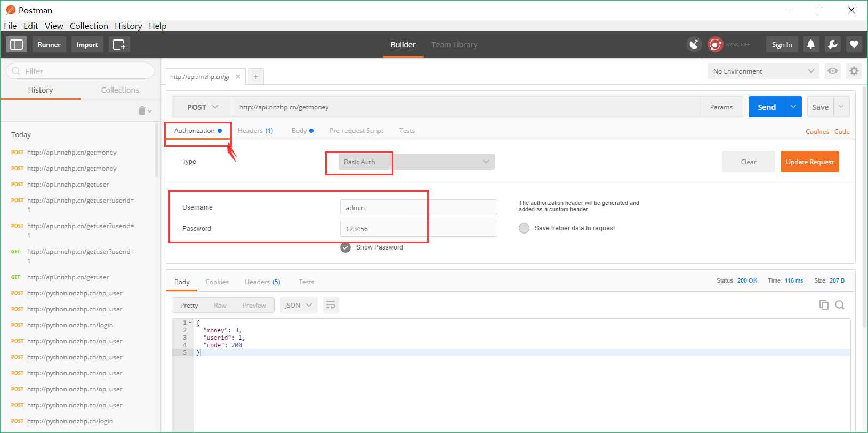Screen dimensions: 868x433
Task: Send the request
Action: pyautogui.click(x=767, y=107)
